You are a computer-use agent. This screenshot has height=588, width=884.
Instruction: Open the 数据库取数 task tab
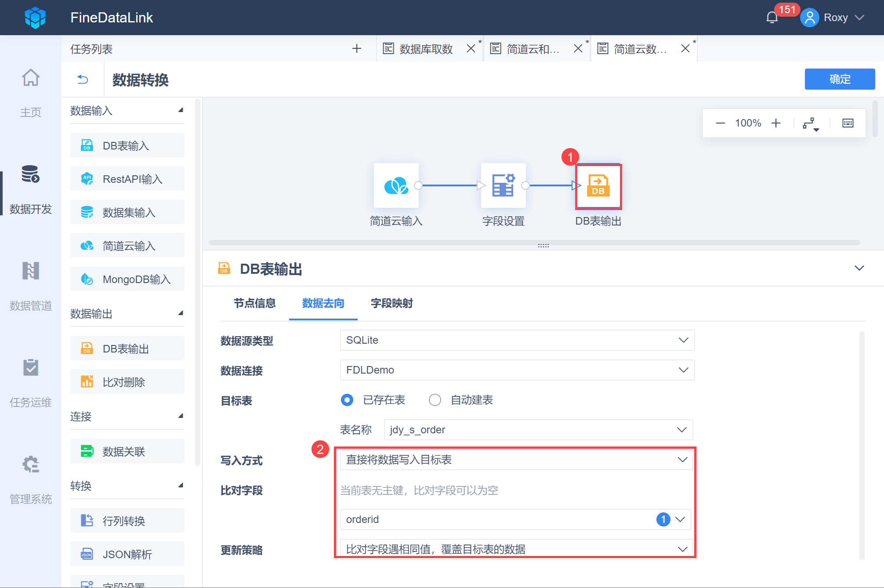point(426,49)
